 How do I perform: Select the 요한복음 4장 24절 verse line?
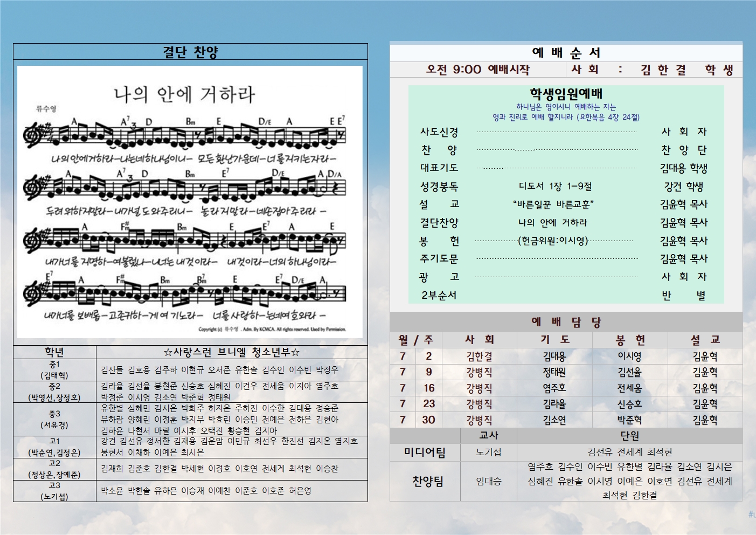[566, 117]
